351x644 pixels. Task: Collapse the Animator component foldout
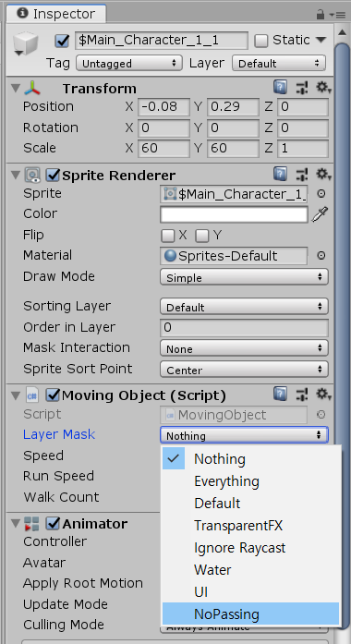(x=16, y=524)
